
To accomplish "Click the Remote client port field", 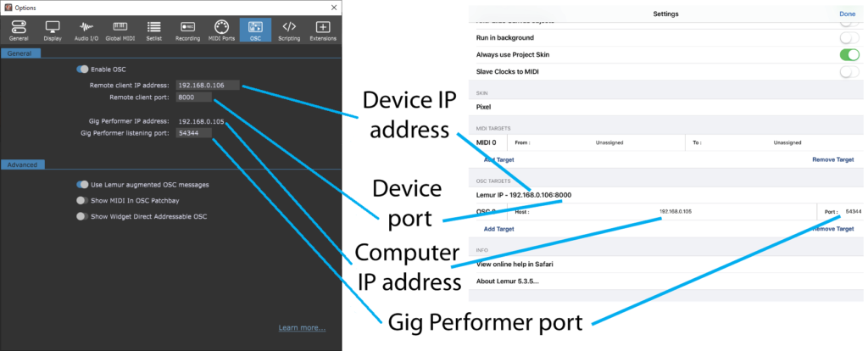I will click(x=193, y=97).
